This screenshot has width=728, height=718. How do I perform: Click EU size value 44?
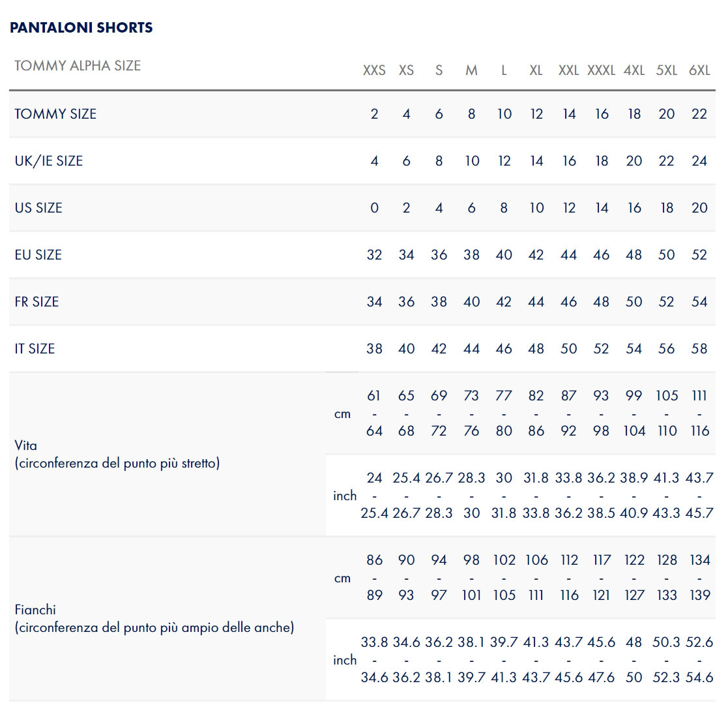point(569,254)
